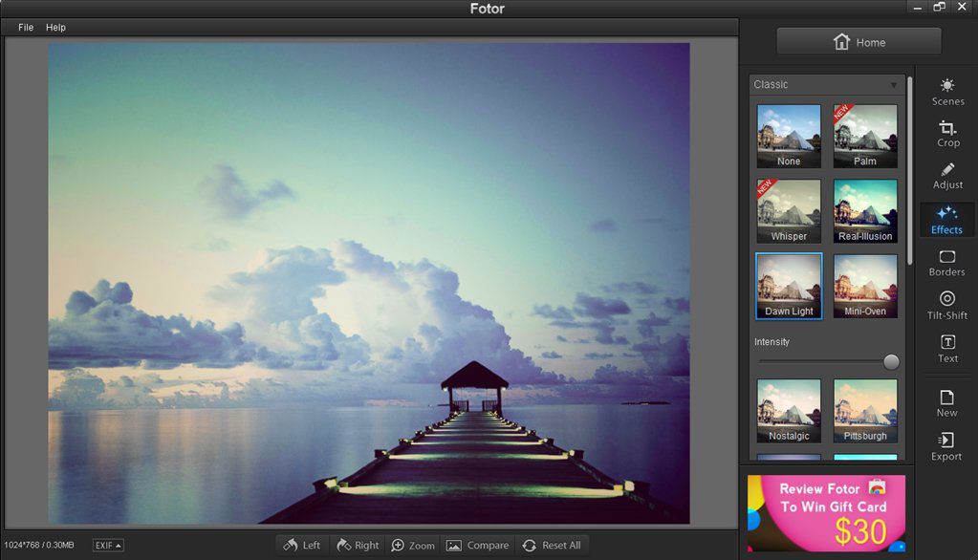Open the Borders panel
Viewport: 978px width, 560px height.
click(946, 263)
